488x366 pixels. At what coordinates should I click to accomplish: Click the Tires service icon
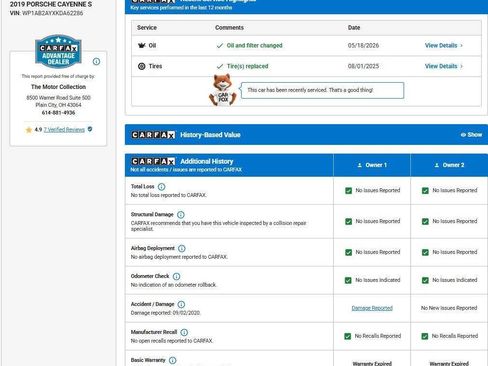[x=142, y=66]
